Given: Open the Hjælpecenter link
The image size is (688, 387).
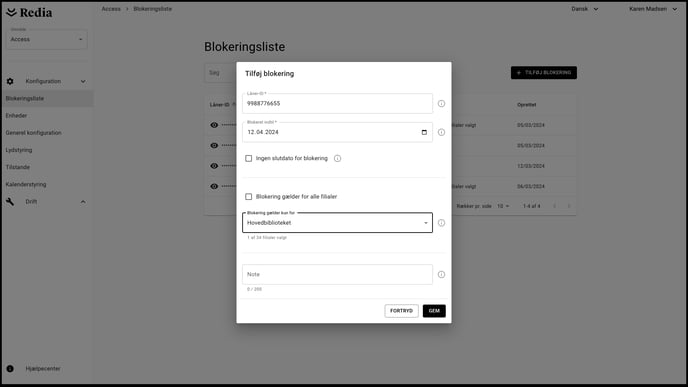Looking at the screenshot, I should click(43, 369).
